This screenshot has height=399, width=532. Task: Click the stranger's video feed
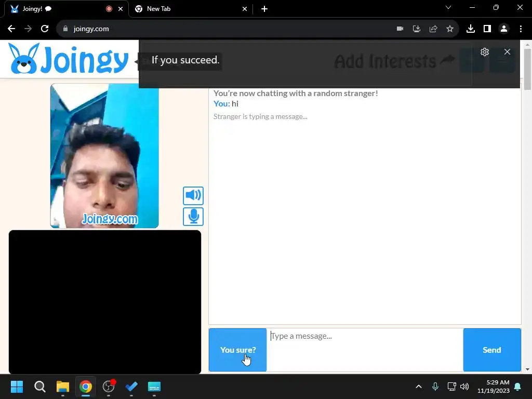[x=104, y=156]
